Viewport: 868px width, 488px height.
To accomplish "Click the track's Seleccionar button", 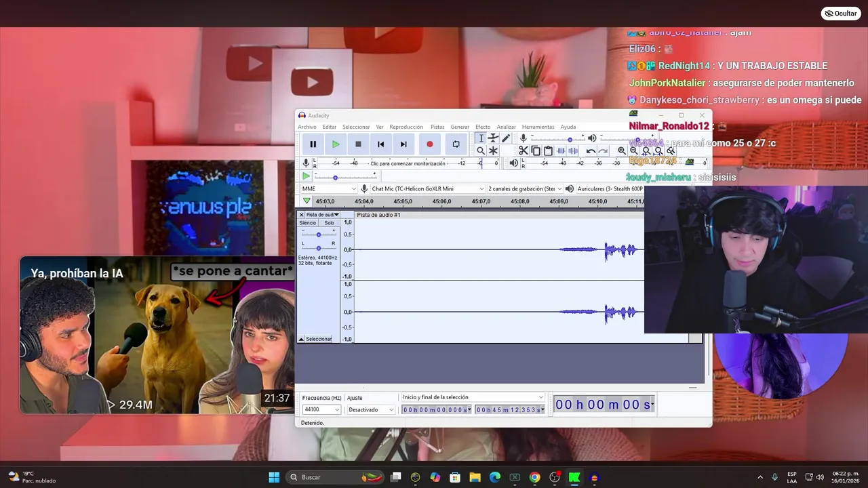I will [x=319, y=339].
